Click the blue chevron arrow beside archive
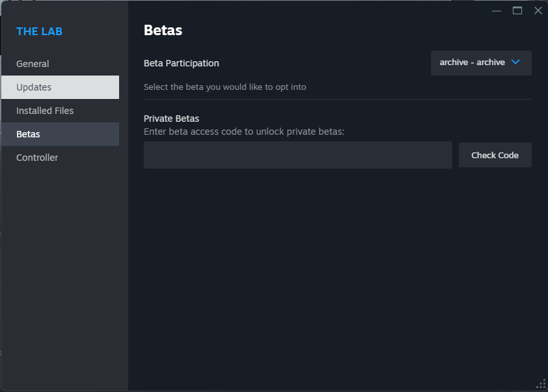Image resolution: width=548 pixels, height=392 pixels. point(515,62)
